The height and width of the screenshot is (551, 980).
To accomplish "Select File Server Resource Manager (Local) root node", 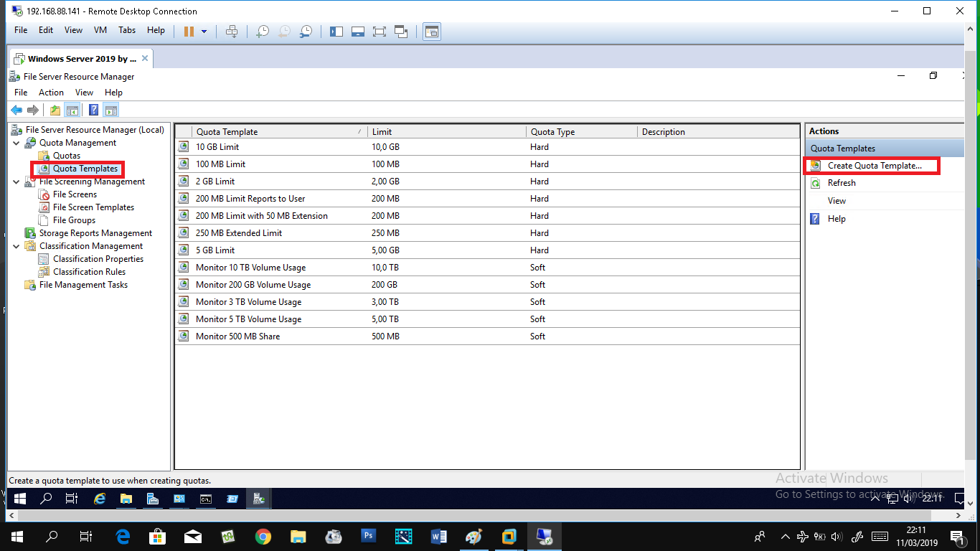I will (x=95, y=130).
